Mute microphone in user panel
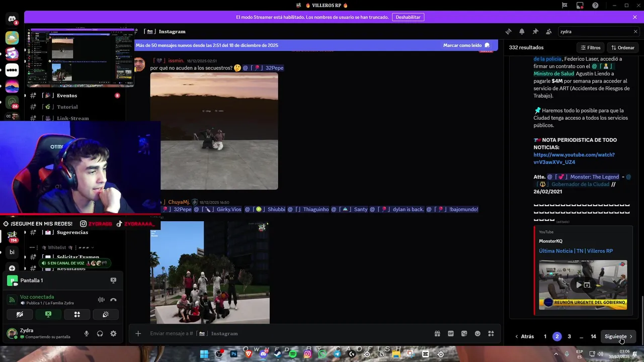This screenshot has height=362, width=644. (x=87, y=333)
